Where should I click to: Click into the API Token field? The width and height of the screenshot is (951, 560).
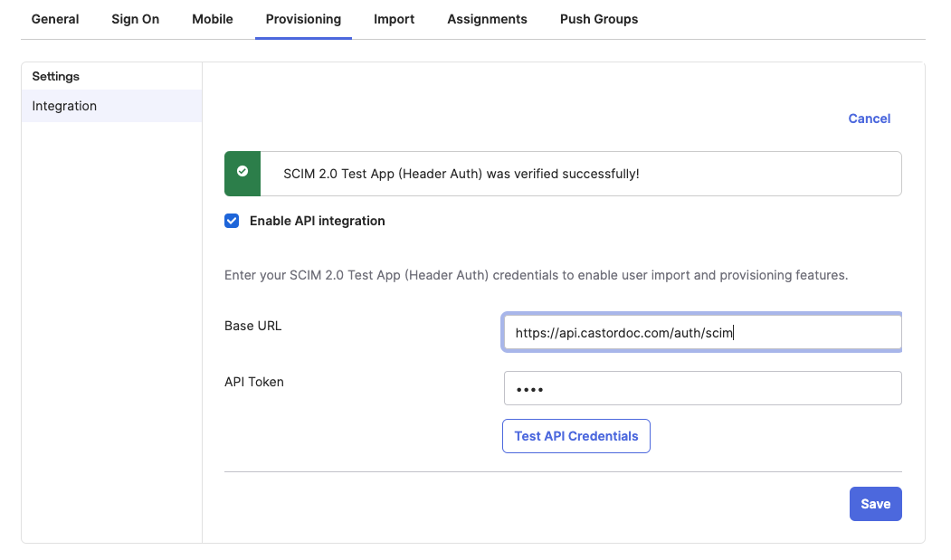[x=702, y=389]
